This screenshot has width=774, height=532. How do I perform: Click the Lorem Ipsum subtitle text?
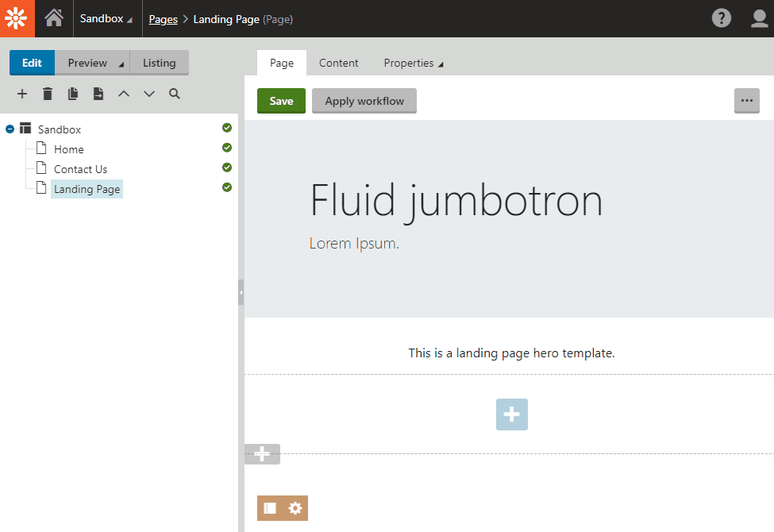point(354,244)
